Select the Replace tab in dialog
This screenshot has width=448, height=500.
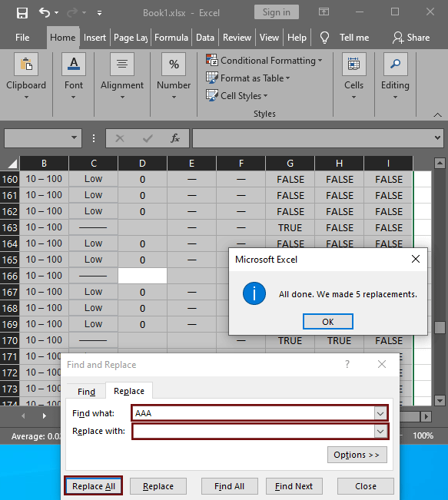129,391
